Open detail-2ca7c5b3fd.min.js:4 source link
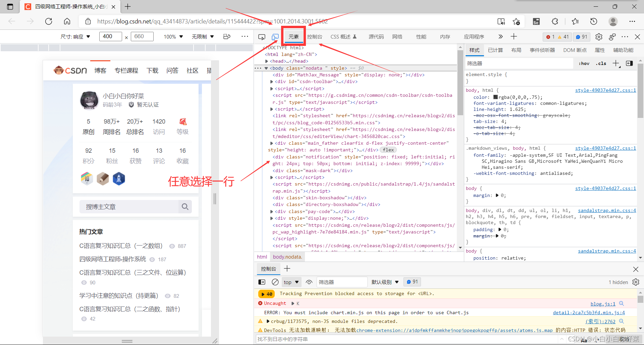Screen dimensions: 644x345 (x=589, y=313)
